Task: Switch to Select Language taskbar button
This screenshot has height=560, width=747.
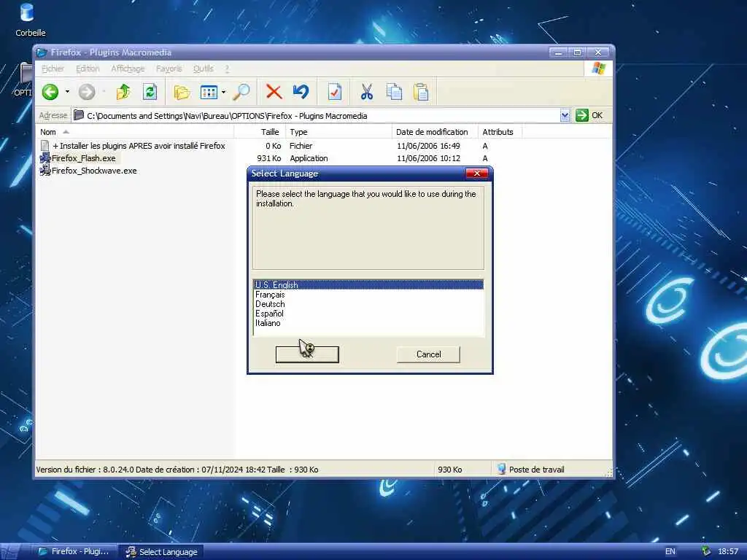Action: pyautogui.click(x=161, y=551)
